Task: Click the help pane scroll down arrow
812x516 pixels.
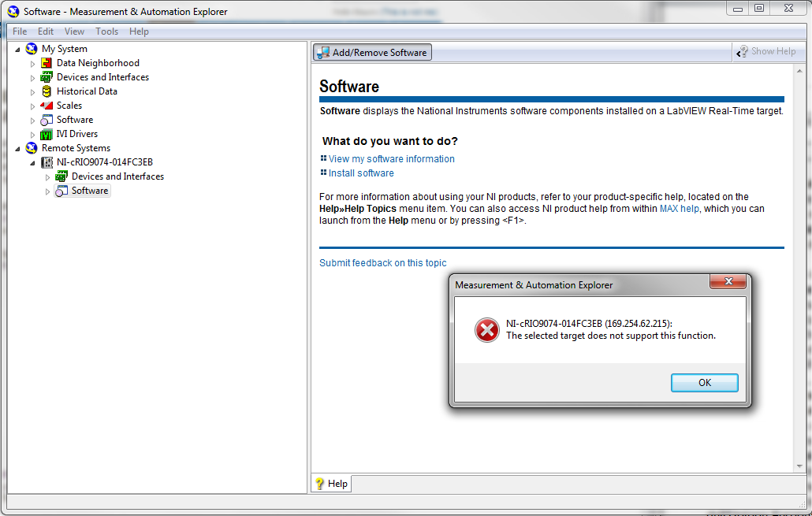Action: tap(799, 466)
